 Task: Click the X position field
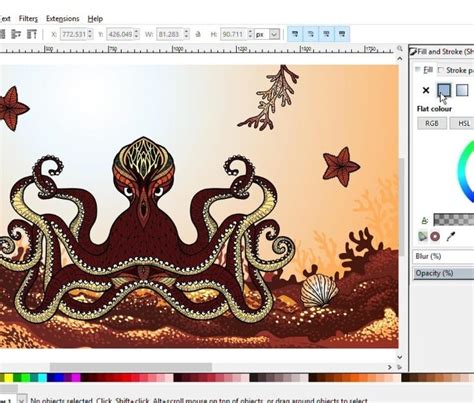click(73, 34)
